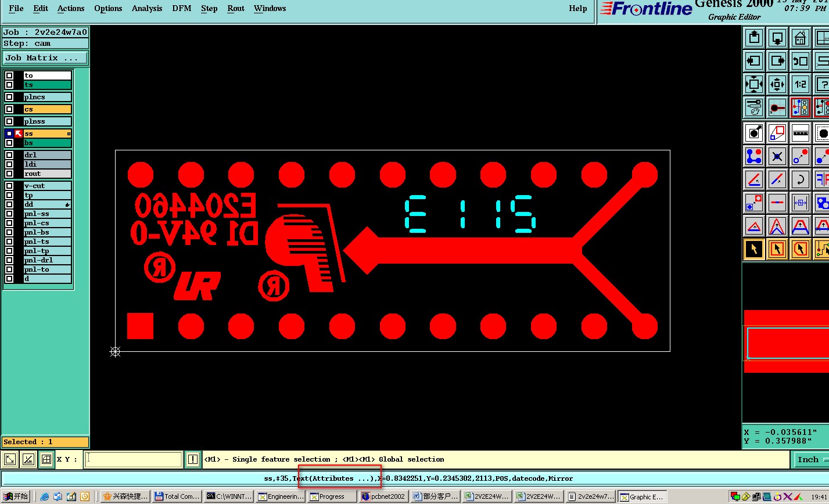Click the overview thumbnail panel

tap(785, 343)
